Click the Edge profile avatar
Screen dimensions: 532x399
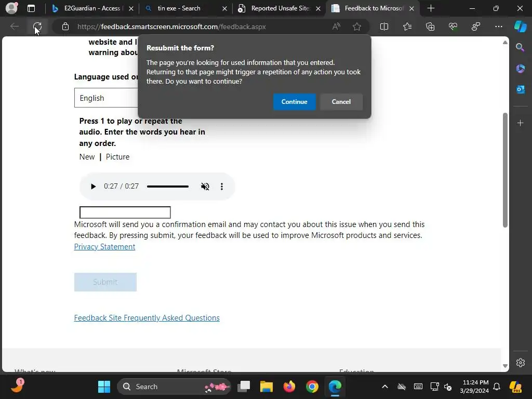coord(11,8)
